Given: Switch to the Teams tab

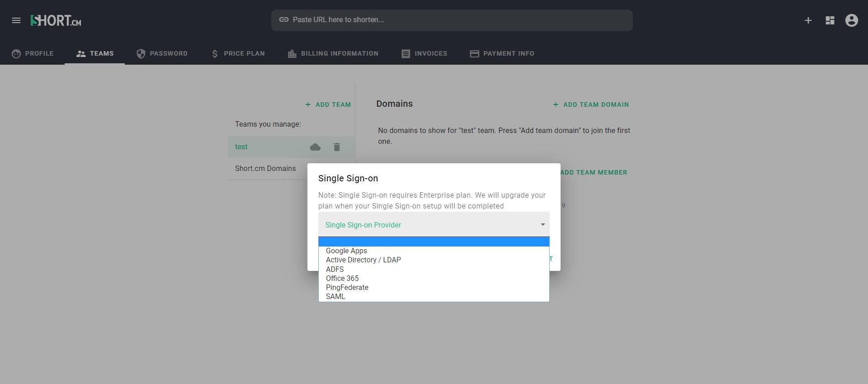Looking at the screenshot, I should pos(95,53).
